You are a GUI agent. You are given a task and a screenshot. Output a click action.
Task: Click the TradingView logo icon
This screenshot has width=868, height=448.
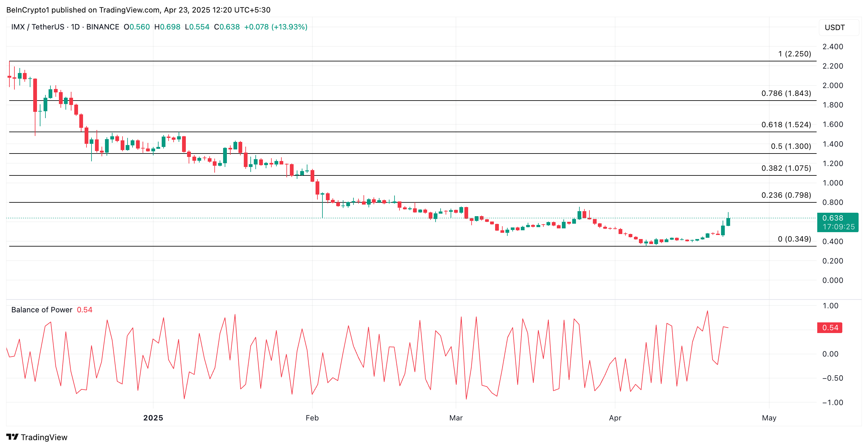(12, 437)
